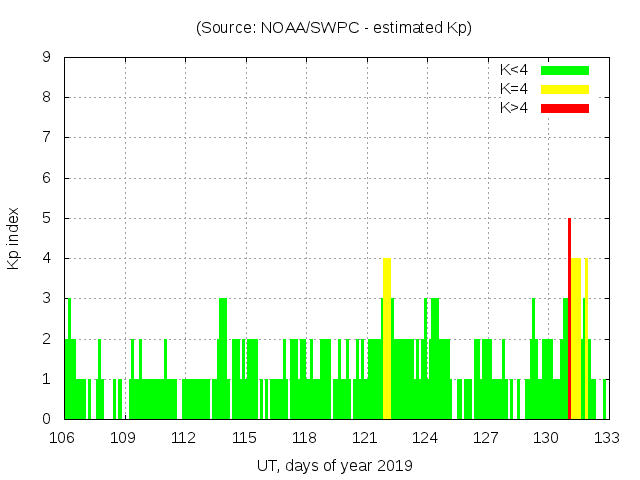The width and height of the screenshot is (640, 480).
Task: Click the red K>4 legend swatch
Action: point(565,108)
